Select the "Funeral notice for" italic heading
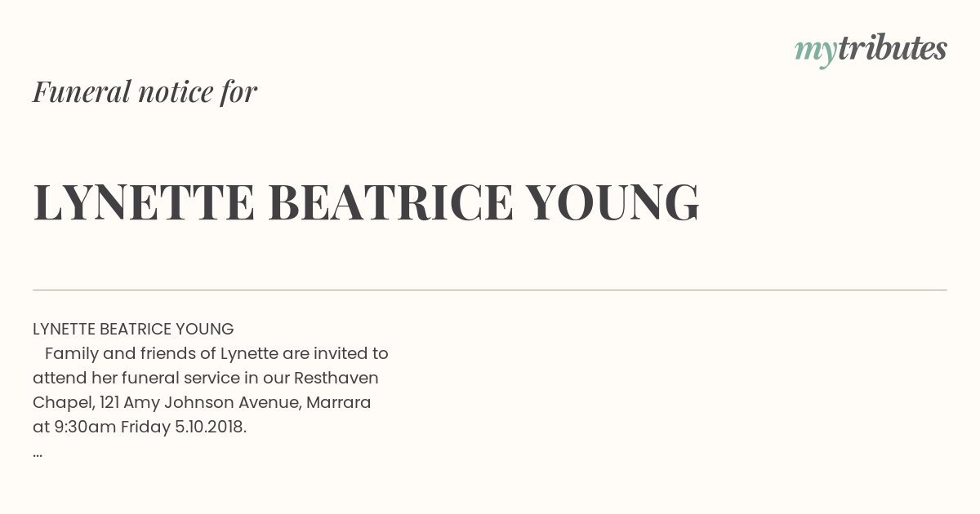The height and width of the screenshot is (514, 980). (x=145, y=91)
